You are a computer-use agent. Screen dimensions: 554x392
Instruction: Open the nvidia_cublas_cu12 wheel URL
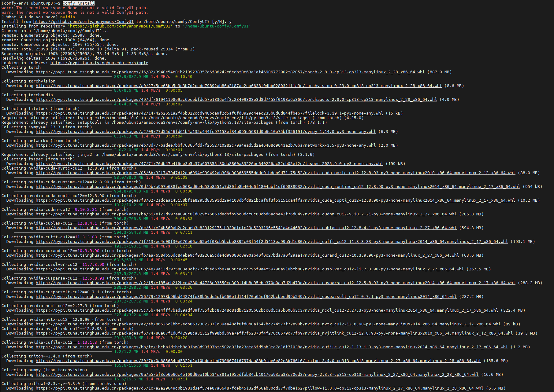(x=246, y=228)
